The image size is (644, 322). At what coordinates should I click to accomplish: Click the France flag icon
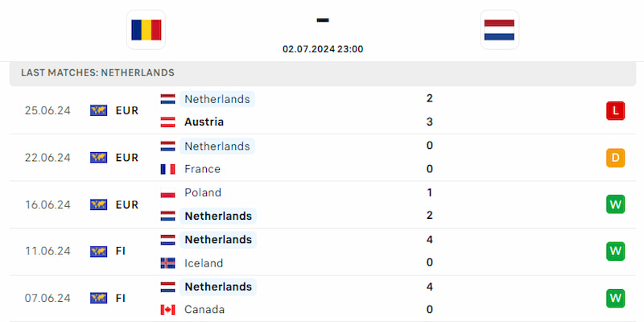pyautogui.click(x=167, y=169)
